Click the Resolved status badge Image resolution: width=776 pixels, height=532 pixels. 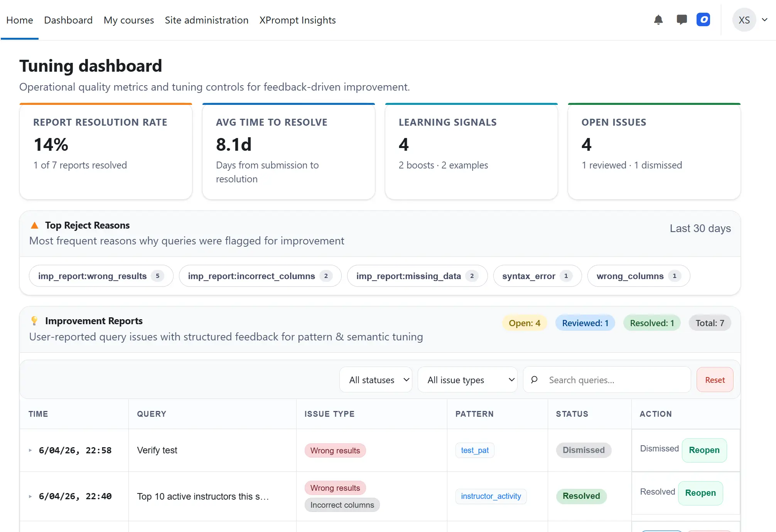581,496
